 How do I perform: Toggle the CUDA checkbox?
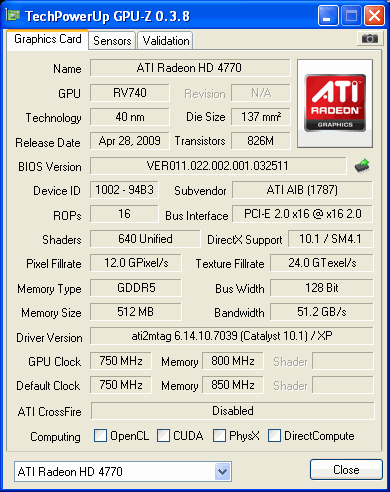click(163, 436)
